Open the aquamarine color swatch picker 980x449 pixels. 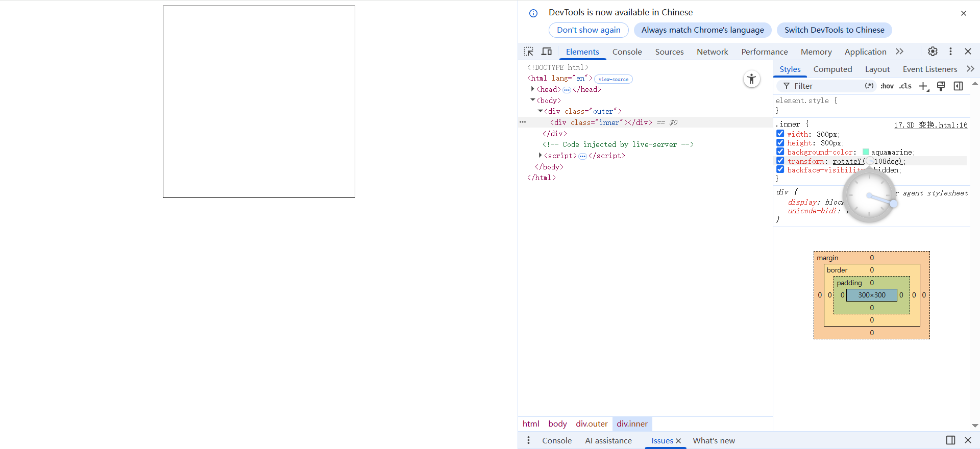tap(866, 152)
